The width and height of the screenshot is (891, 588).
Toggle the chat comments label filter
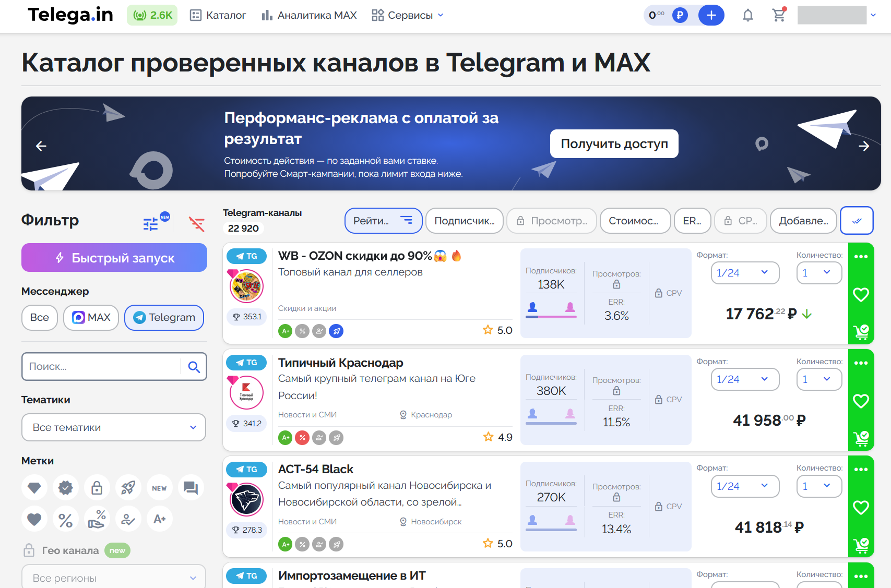point(191,488)
